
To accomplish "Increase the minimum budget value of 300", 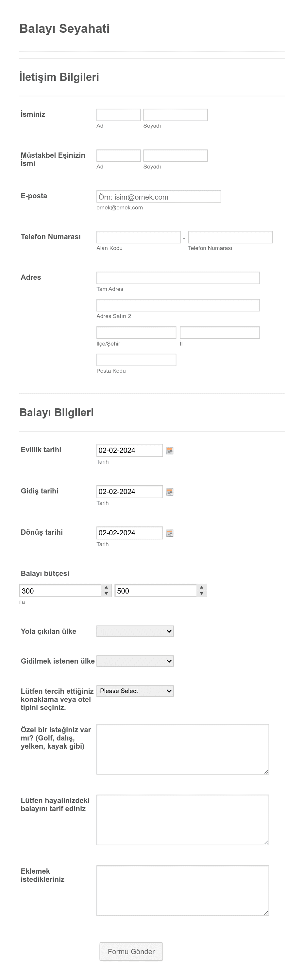I will (107, 588).
